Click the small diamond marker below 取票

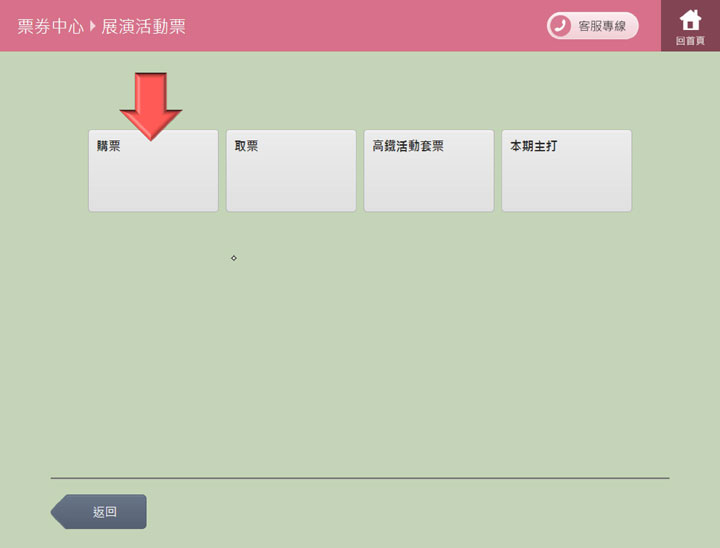(x=234, y=258)
